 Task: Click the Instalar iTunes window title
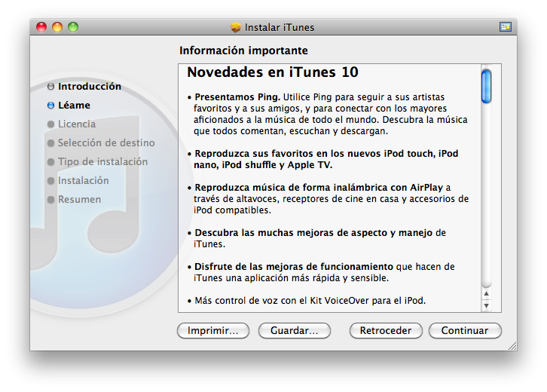coord(280,28)
